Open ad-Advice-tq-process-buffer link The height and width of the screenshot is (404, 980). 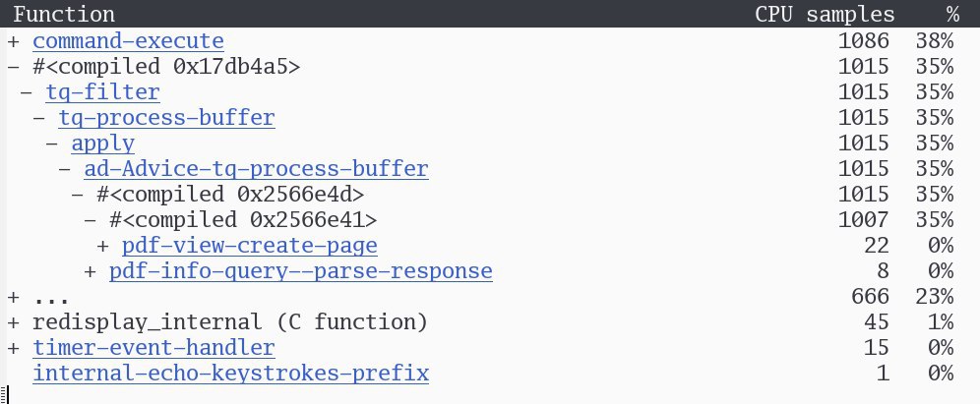[256, 169]
